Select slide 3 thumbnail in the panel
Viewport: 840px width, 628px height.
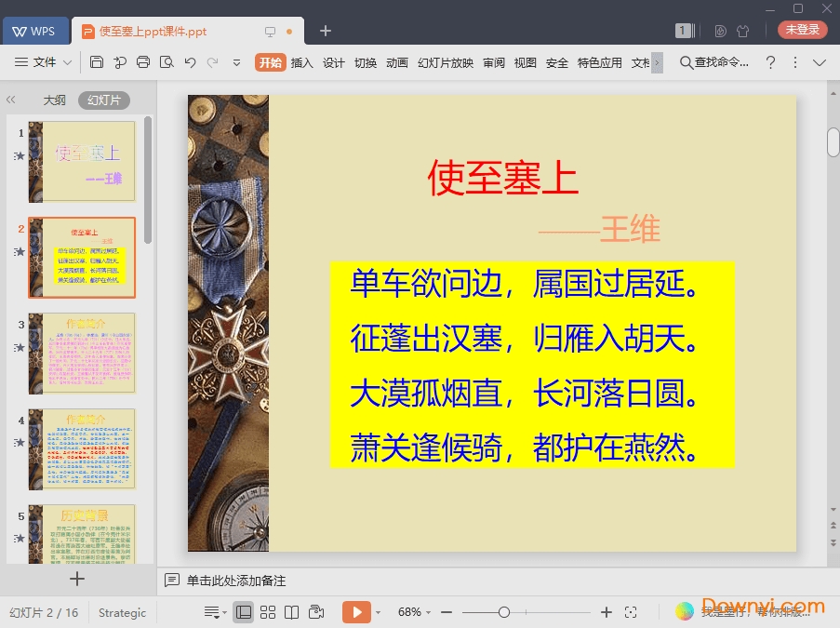pyautogui.click(x=82, y=353)
